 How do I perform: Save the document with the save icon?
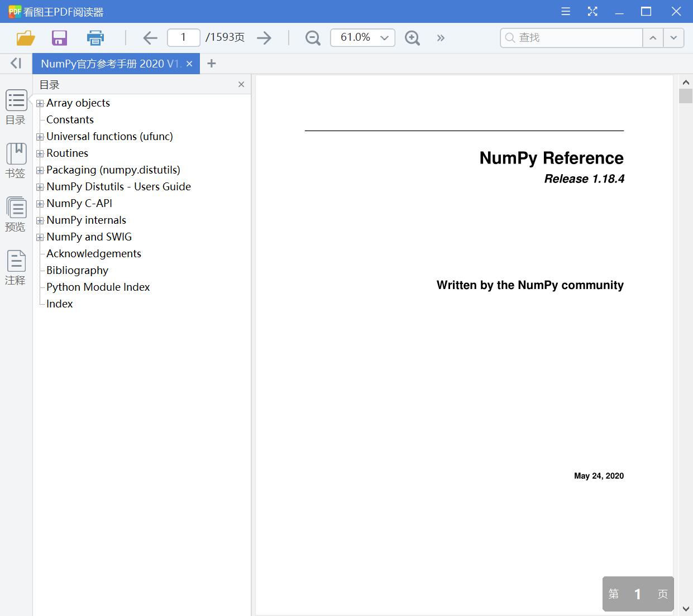click(59, 37)
